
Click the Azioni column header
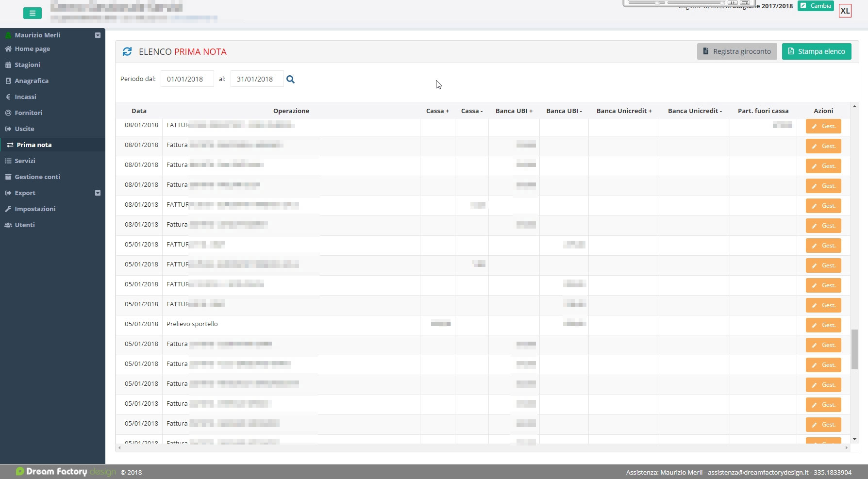pos(823,111)
